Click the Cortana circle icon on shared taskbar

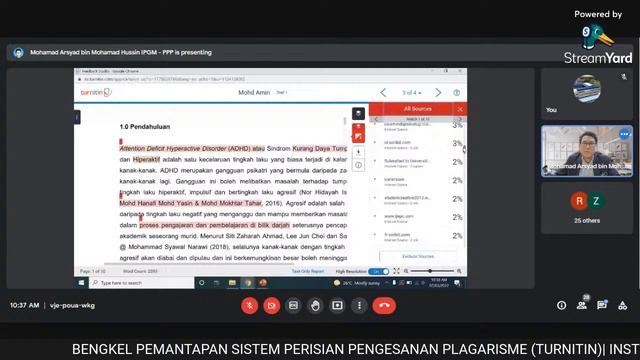(202, 282)
